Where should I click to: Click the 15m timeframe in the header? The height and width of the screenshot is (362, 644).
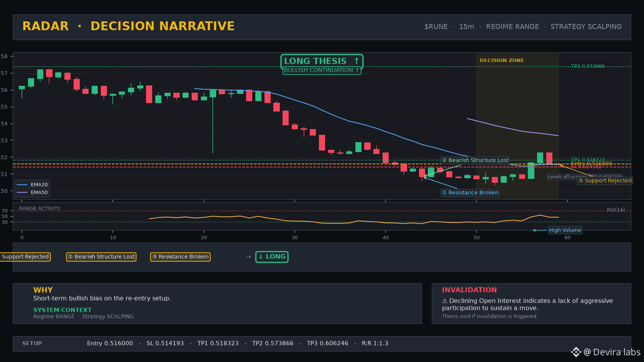coord(467,27)
